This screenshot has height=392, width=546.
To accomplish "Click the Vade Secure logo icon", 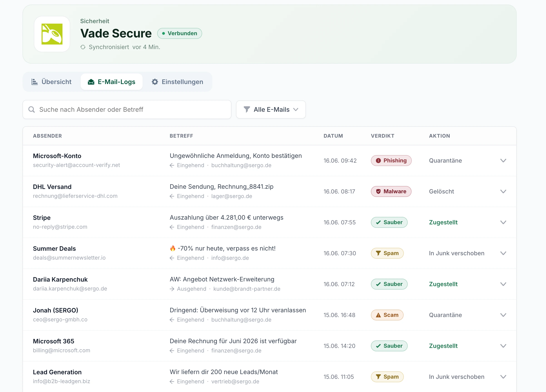I will tap(52, 34).
